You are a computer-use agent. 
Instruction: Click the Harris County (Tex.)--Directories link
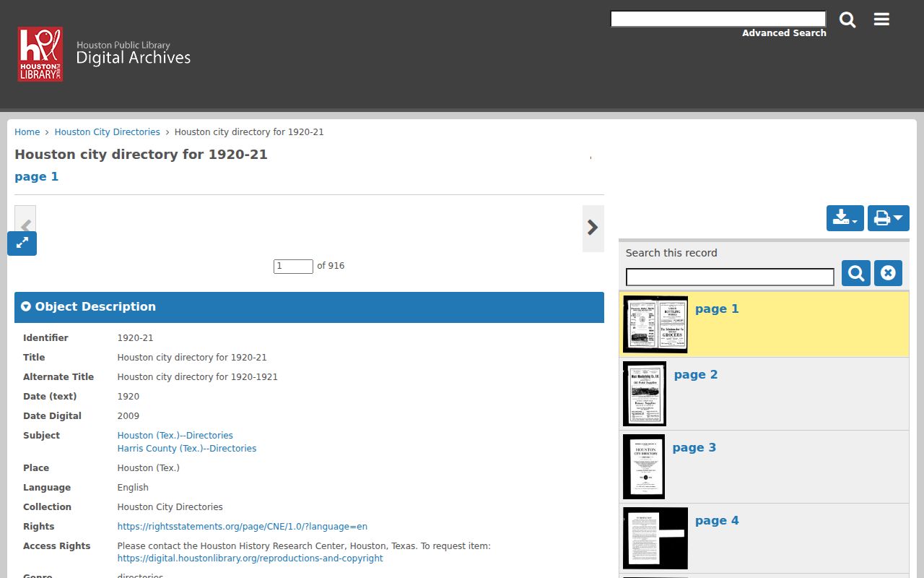pyautogui.click(x=187, y=449)
